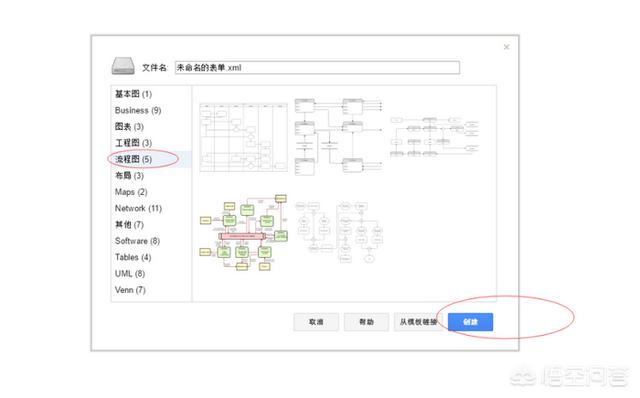Open the 布局 (3) category

point(129,176)
